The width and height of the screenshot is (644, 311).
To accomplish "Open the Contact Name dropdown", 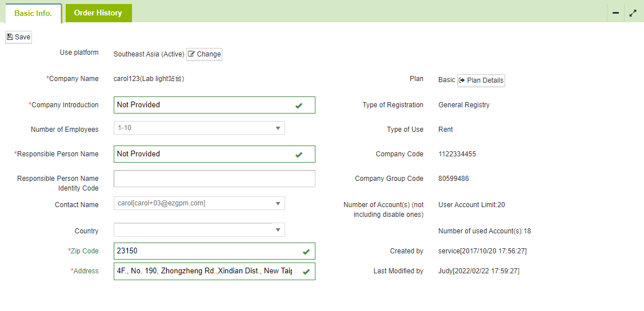I will 199,203.
